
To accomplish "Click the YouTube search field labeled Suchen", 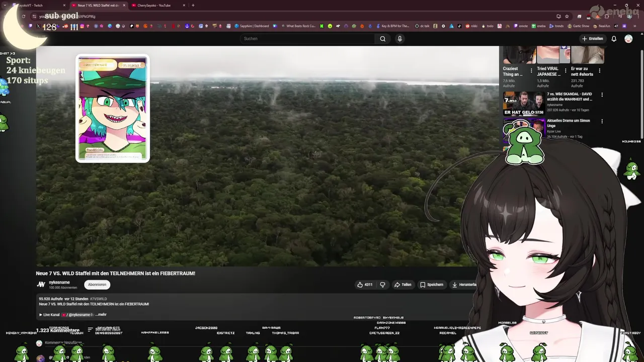I will click(x=307, y=39).
